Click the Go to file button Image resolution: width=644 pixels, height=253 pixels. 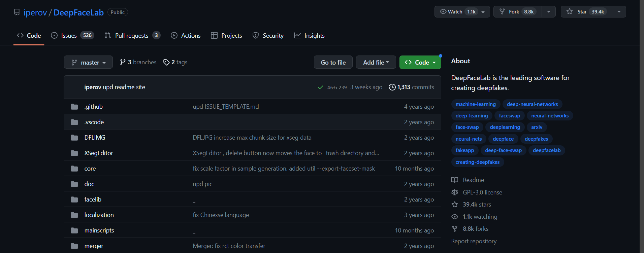pyautogui.click(x=333, y=62)
